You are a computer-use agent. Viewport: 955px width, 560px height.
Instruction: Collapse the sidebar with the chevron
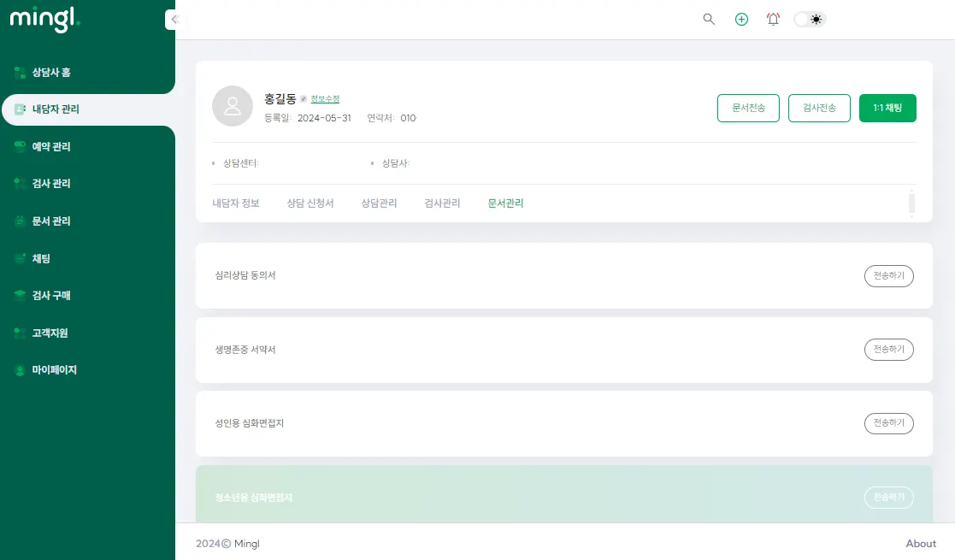click(174, 20)
